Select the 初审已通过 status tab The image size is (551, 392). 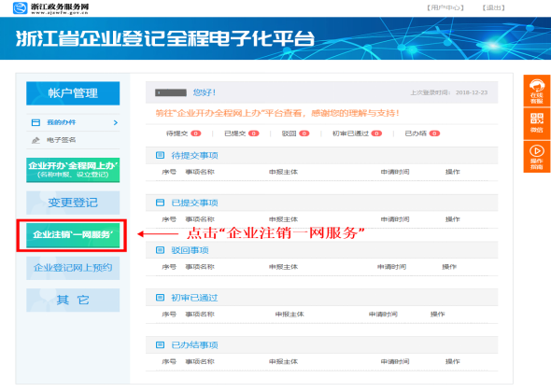click(357, 133)
